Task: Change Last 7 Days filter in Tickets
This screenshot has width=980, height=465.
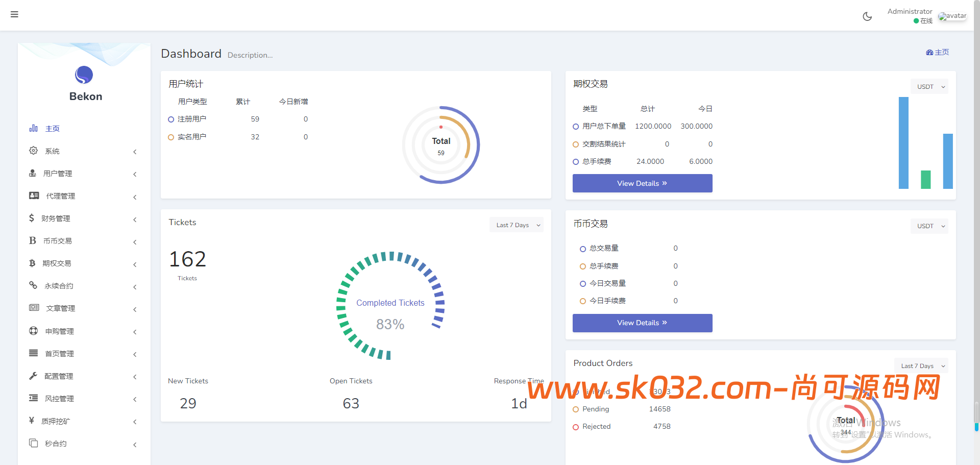Action: coord(516,225)
